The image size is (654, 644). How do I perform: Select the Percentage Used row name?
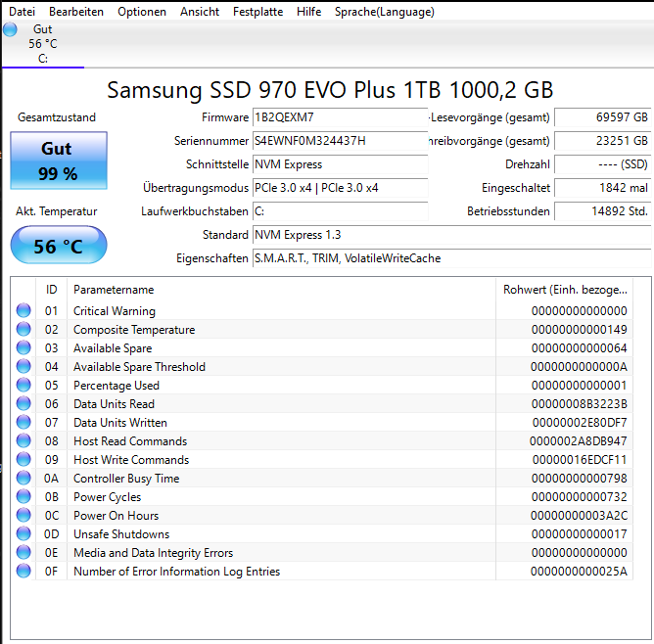[x=117, y=386]
